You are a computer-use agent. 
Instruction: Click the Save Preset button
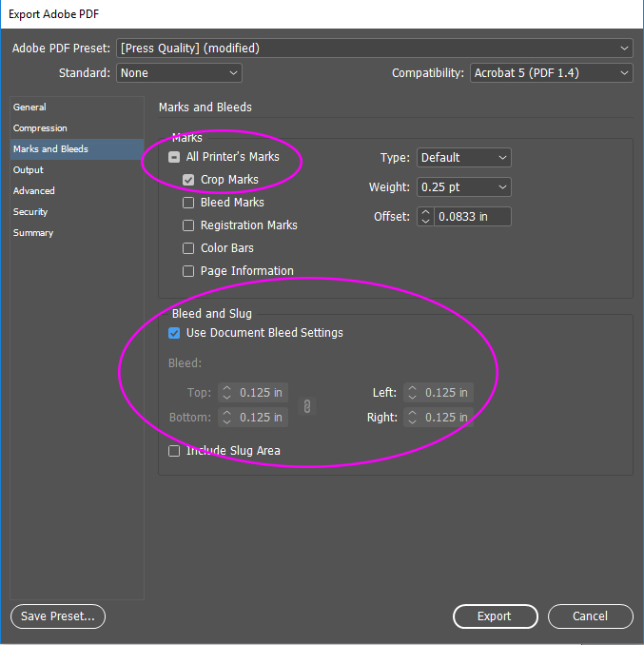[58, 616]
